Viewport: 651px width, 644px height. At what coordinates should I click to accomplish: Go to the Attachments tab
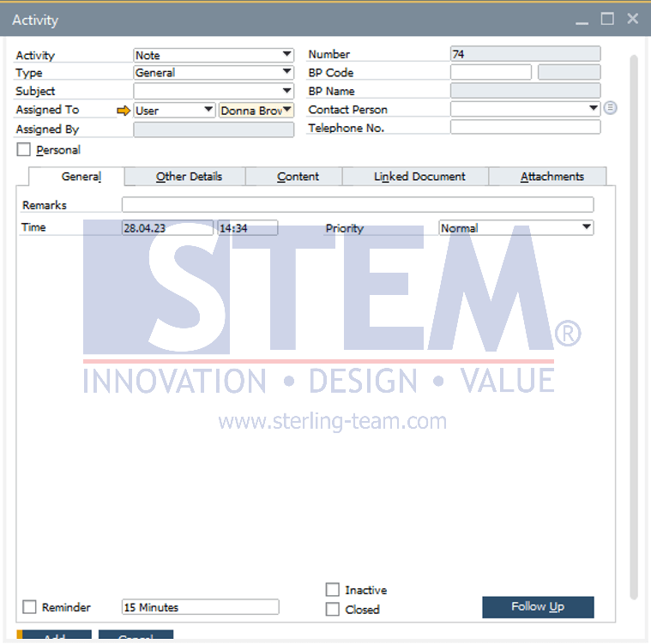pyautogui.click(x=547, y=177)
